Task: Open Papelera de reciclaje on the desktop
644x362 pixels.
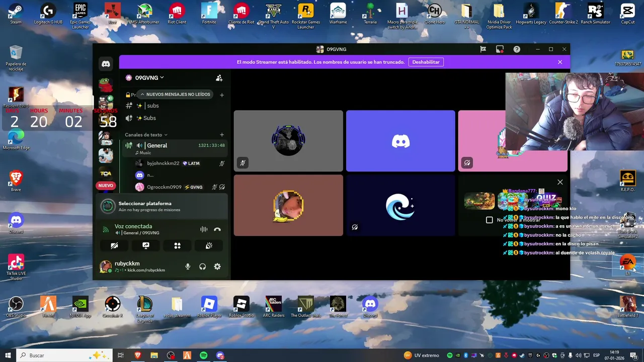Action: (16, 57)
